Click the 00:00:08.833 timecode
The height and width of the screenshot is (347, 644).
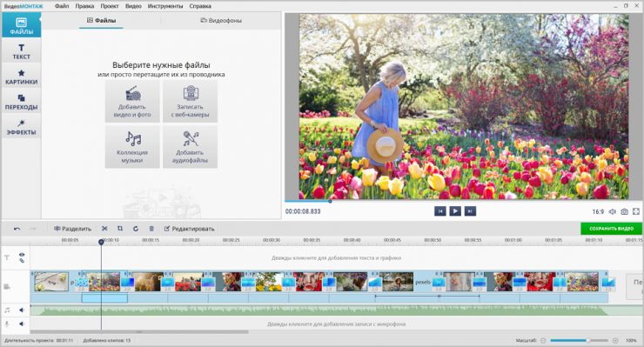(x=303, y=211)
